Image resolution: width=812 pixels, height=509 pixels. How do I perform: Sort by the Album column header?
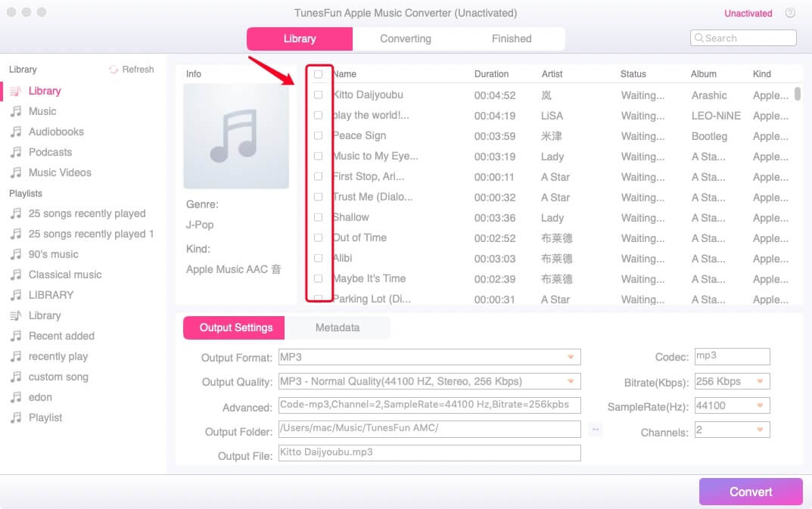pos(703,74)
